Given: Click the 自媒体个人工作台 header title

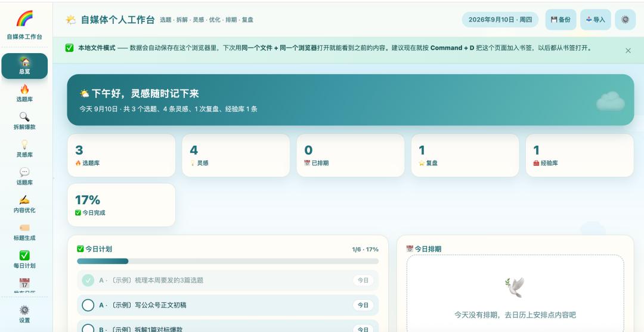Looking at the screenshot, I should pyautogui.click(x=117, y=20).
